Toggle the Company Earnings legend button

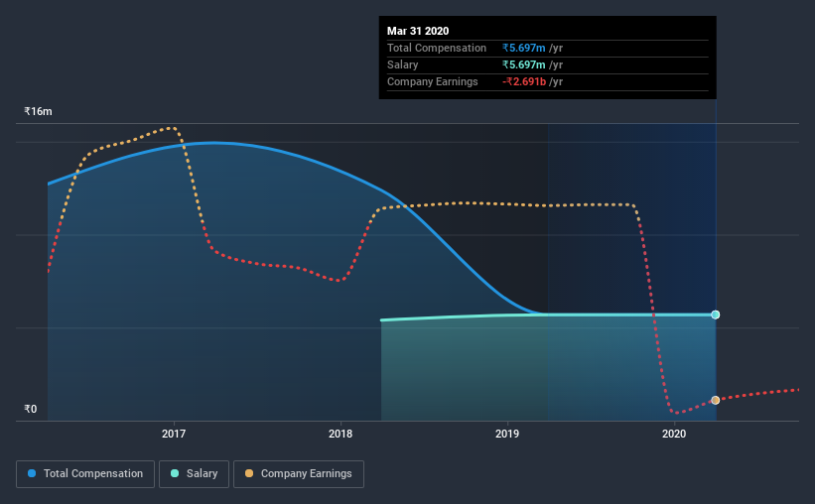[x=299, y=474]
